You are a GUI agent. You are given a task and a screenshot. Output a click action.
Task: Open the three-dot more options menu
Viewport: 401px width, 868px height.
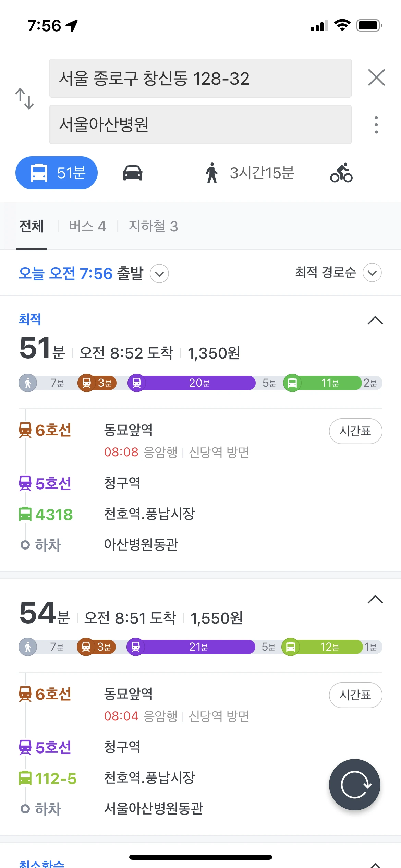coord(376,125)
